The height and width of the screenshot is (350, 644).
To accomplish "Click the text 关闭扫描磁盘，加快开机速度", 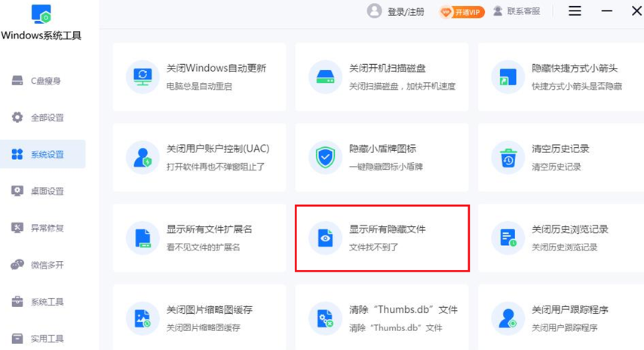I will [x=403, y=86].
